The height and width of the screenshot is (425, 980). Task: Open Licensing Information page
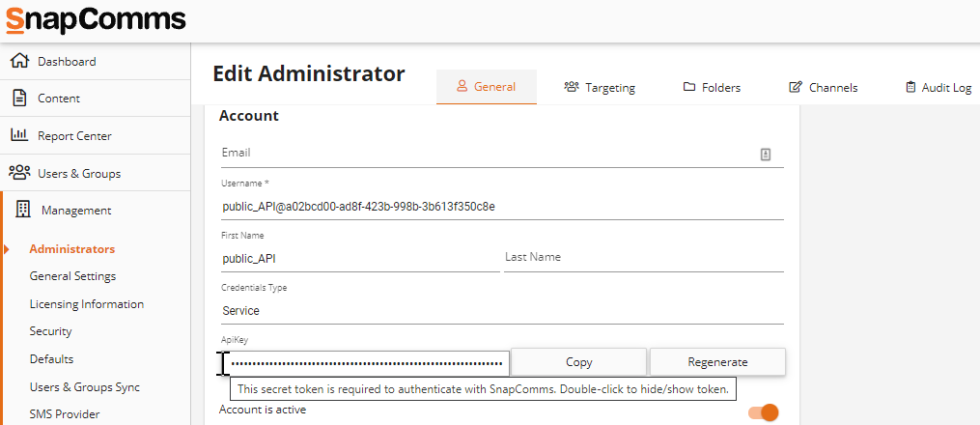86,304
